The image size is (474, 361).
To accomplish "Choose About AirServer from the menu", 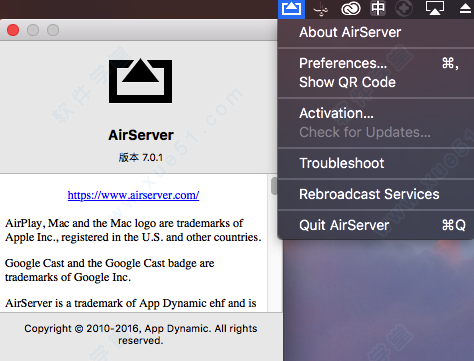I will click(x=376, y=32).
